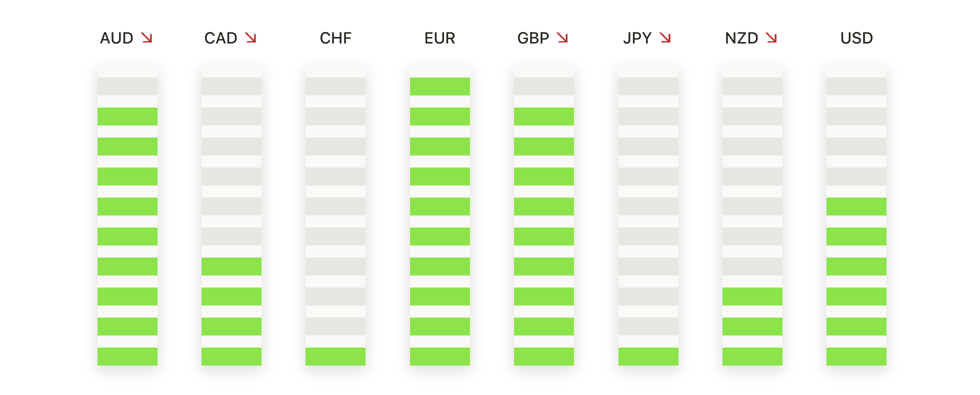Click the CHF currency heading
The width and height of the screenshot is (980, 395).
(335, 38)
